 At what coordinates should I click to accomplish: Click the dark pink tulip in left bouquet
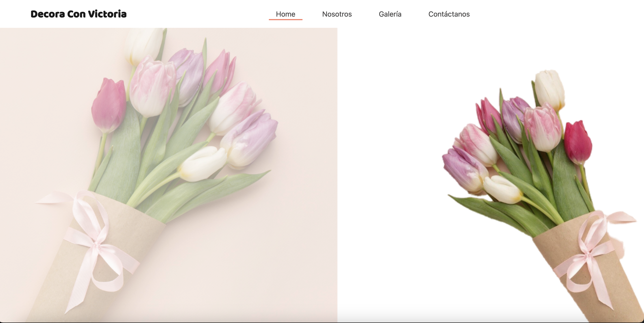[x=109, y=105]
